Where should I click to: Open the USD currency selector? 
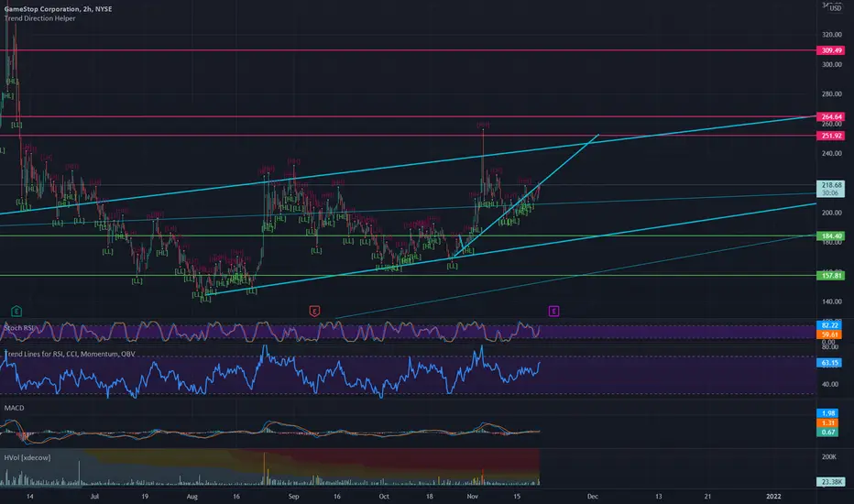pyautogui.click(x=836, y=8)
